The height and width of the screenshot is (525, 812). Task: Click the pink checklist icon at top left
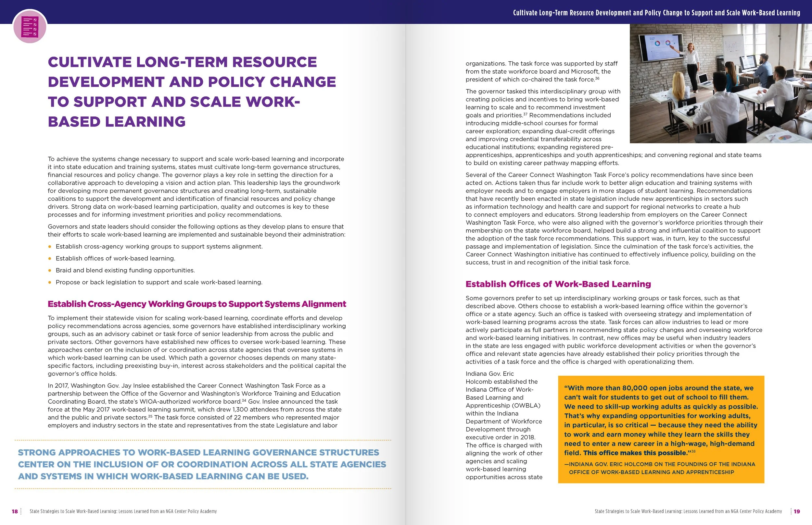30,27
